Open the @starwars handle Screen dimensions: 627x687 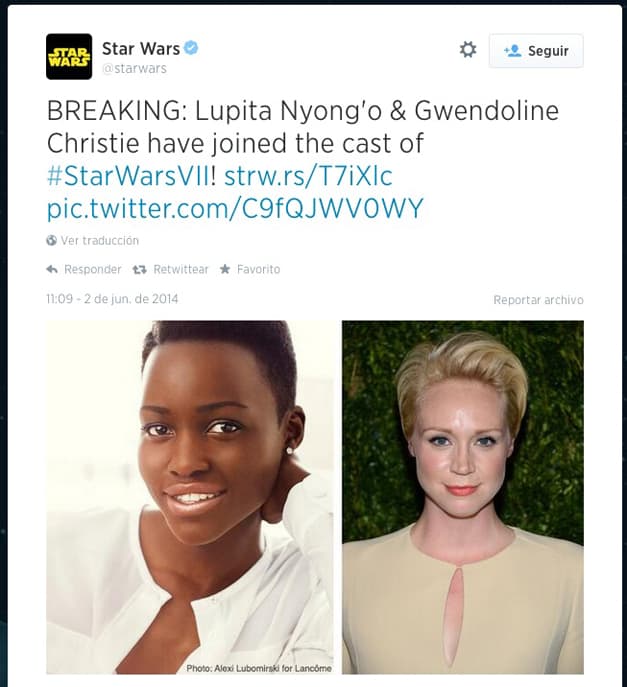pyautogui.click(x=135, y=68)
